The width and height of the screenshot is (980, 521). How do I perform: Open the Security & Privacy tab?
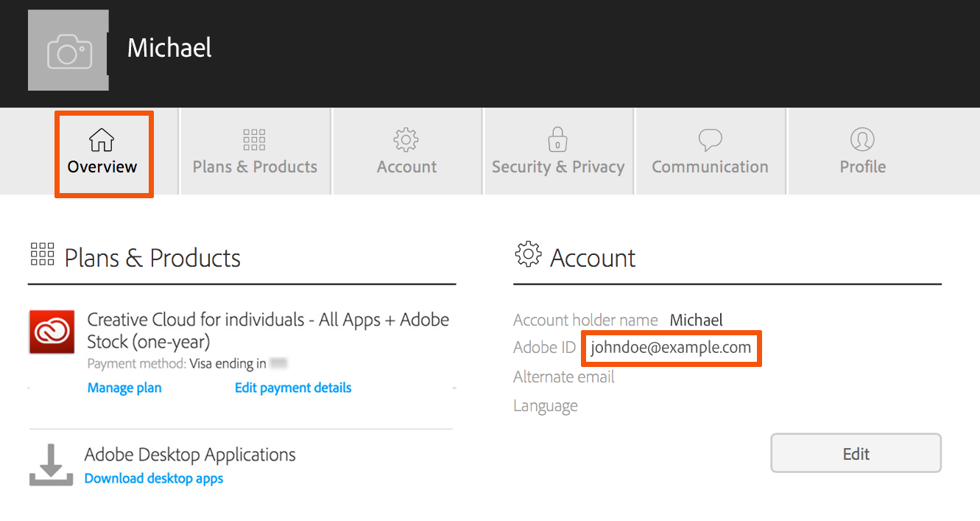click(x=557, y=152)
